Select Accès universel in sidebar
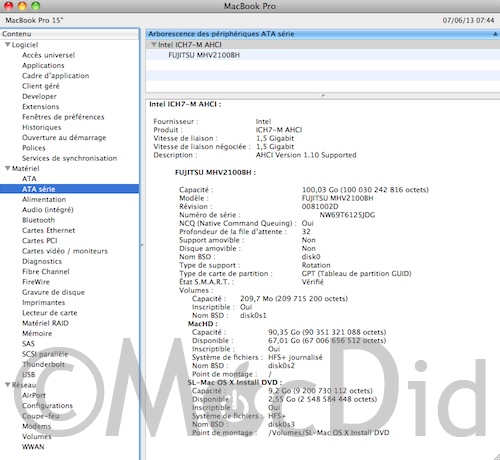 pos(48,55)
